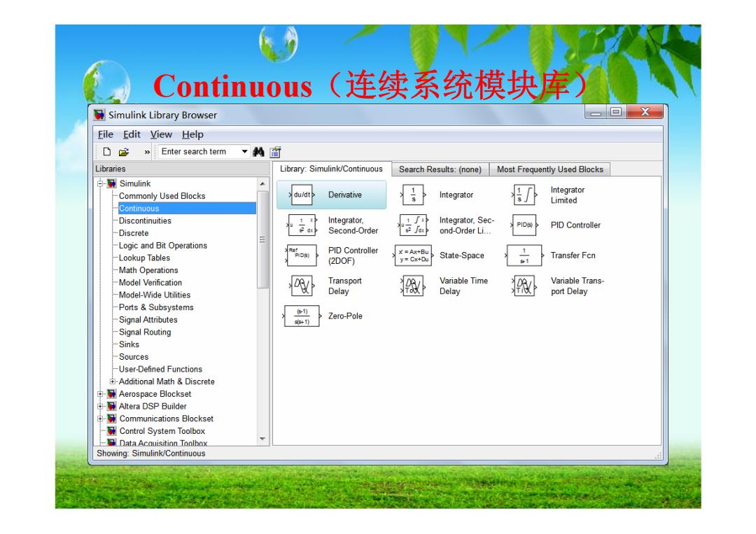The height and width of the screenshot is (534, 756).
Task: Switch to the Search Results tab
Action: coord(440,169)
